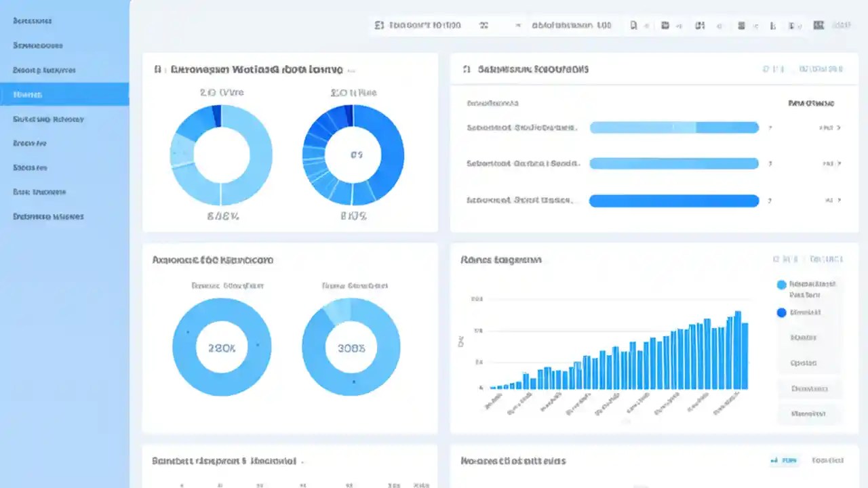Viewport: 868px width, 488px height.
Task: Open the user profile icon at the top right
Action: (818, 25)
